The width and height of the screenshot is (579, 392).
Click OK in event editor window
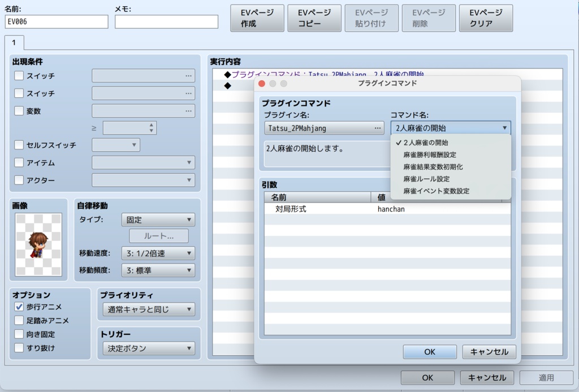[427, 378]
